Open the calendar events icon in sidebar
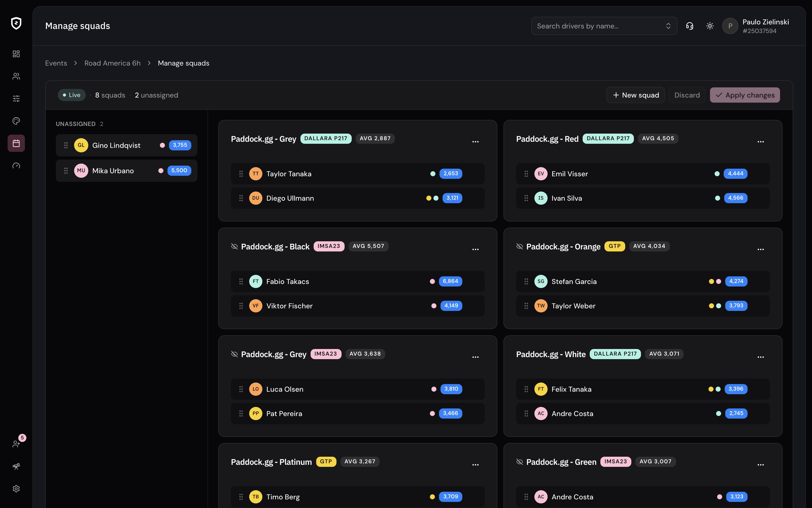Image resolution: width=812 pixels, height=508 pixels. (x=16, y=144)
